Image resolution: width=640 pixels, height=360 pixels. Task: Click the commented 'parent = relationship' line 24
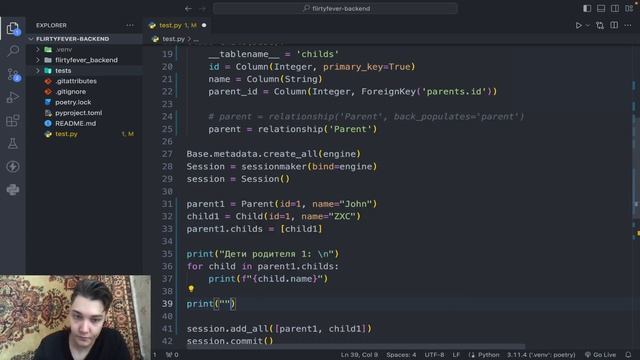click(366, 117)
